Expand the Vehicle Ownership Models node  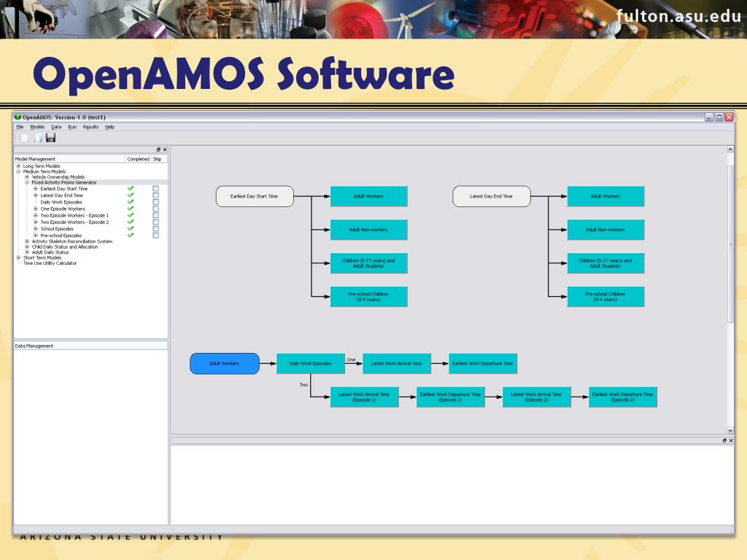(x=27, y=176)
